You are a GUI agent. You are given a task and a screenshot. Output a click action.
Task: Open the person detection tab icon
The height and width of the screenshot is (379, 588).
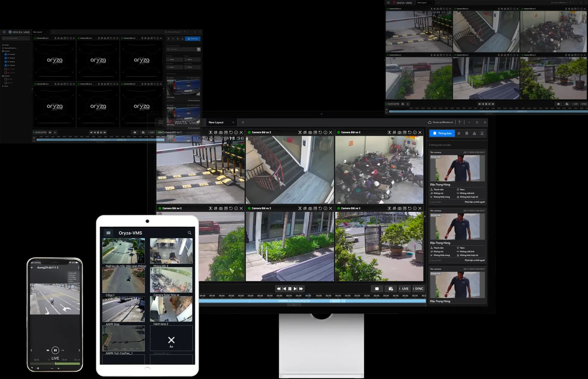459,133
